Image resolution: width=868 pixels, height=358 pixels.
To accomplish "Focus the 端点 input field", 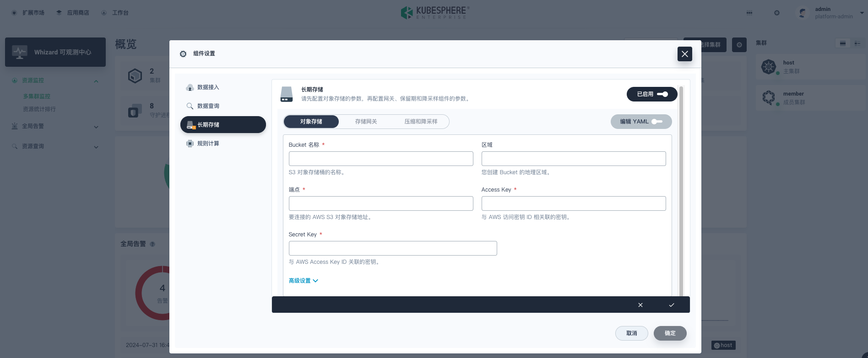I will 381,203.
